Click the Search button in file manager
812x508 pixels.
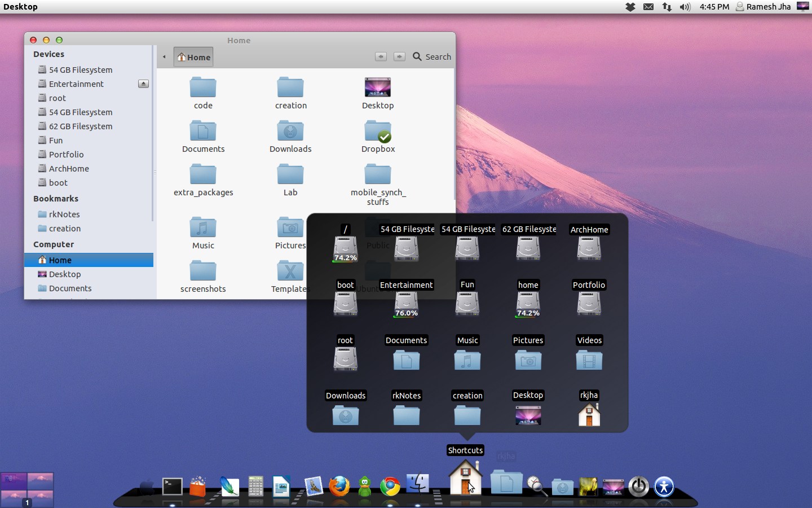pos(432,56)
